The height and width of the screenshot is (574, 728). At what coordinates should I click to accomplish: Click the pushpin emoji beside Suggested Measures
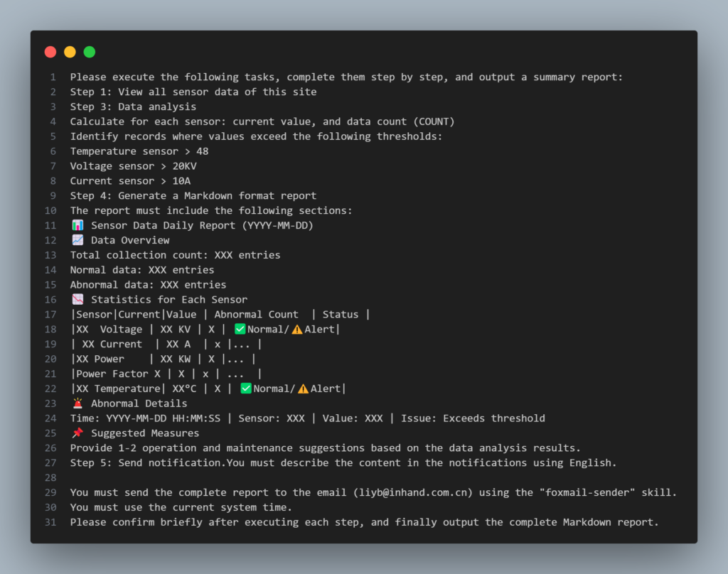click(x=77, y=433)
